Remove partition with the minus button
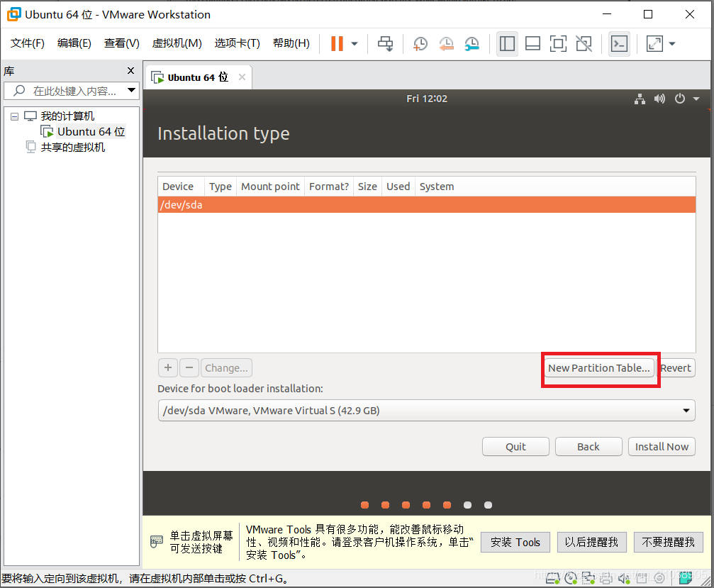Image resolution: width=714 pixels, height=588 pixels. [x=189, y=367]
